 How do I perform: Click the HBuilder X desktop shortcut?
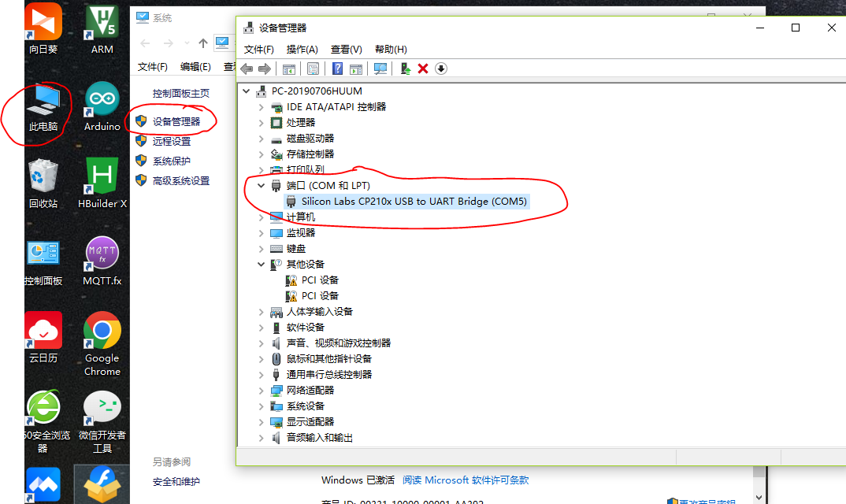pos(102,183)
